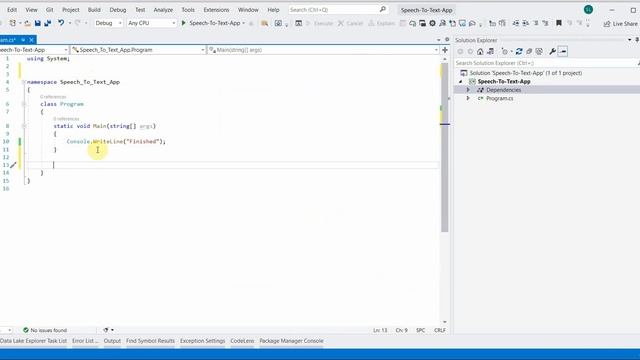This screenshot has height=360, width=640.
Task: Close the Program.cs editor tab
Action: [x=31, y=40]
